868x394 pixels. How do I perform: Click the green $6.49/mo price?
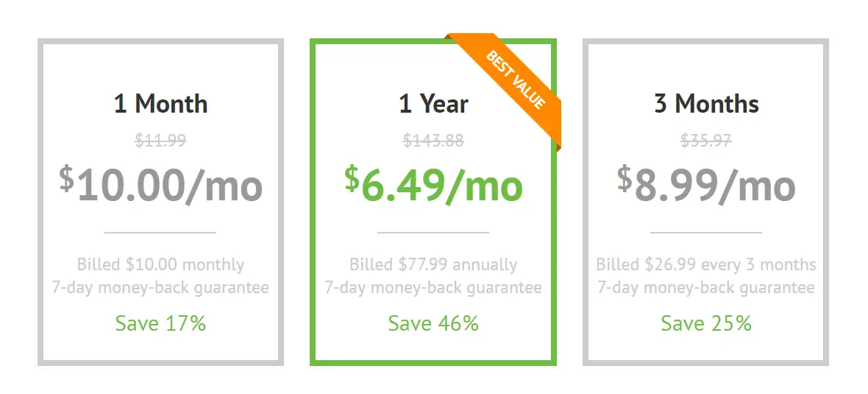pyautogui.click(x=433, y=185)
